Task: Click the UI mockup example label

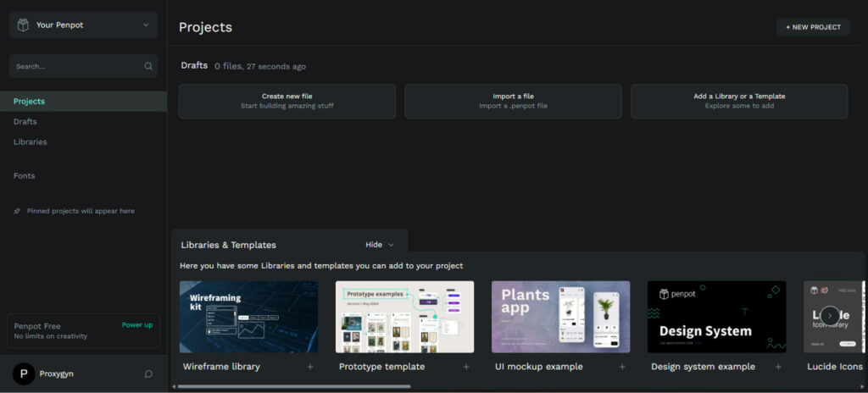Action: tap(538, 367)
